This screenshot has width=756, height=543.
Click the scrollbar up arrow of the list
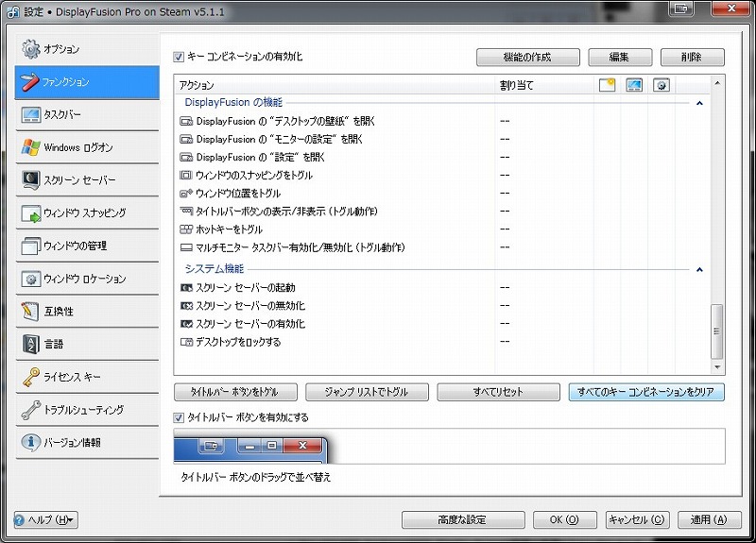coord(717,83)
